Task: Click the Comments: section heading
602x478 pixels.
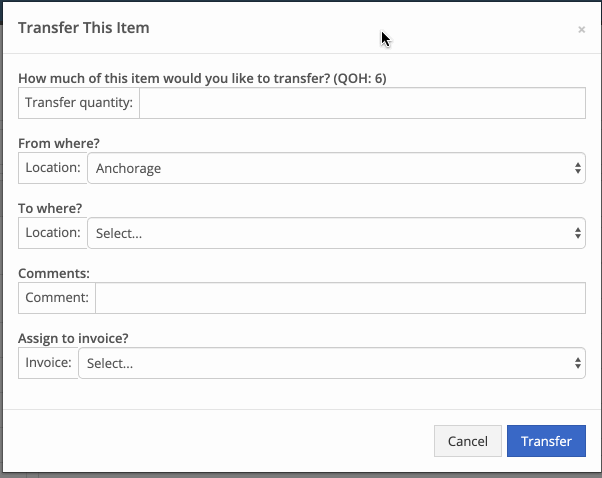Action: tap(54, 273)
